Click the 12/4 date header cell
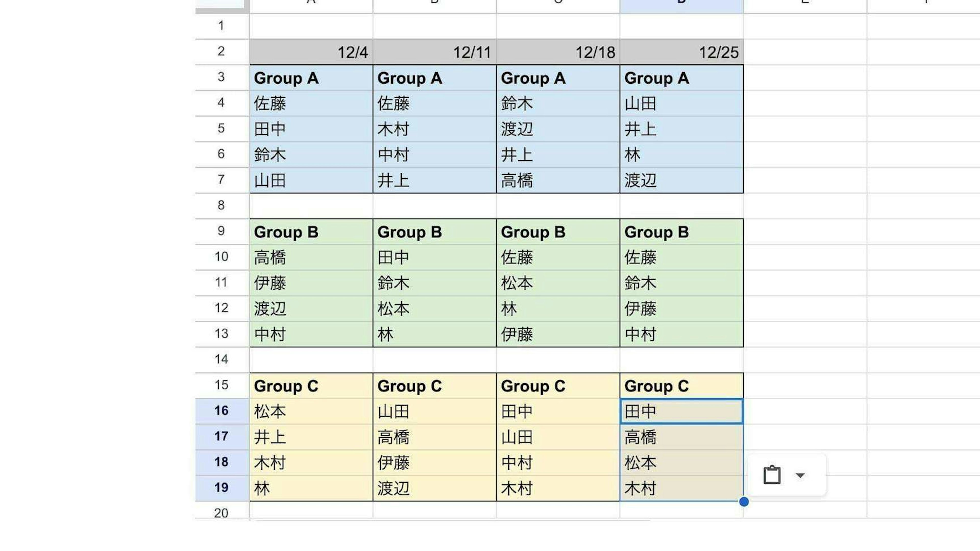This screenshot has height=551, width=980. [x=311, y=52]
